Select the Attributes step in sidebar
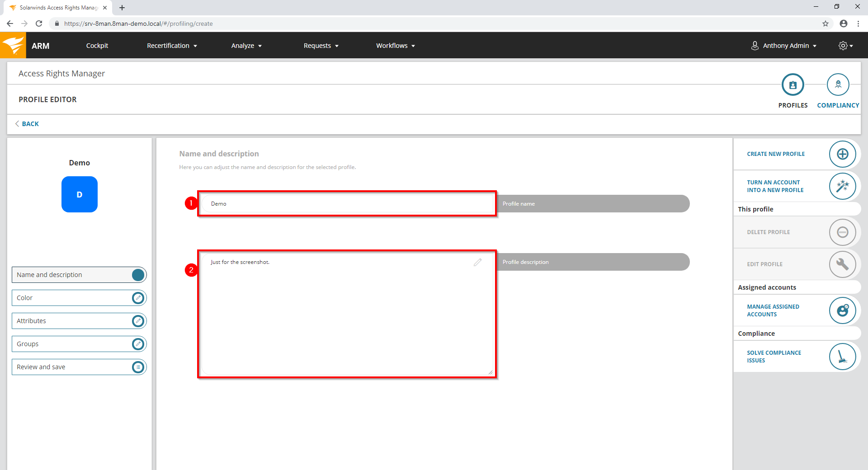Screen dimensions: 868x470 coord(79,321)
